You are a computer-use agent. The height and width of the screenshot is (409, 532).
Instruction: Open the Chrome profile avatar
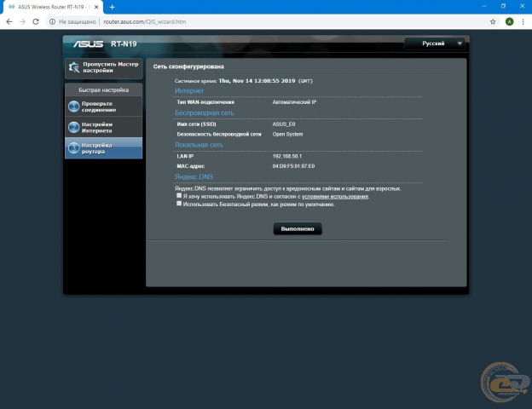509,21
